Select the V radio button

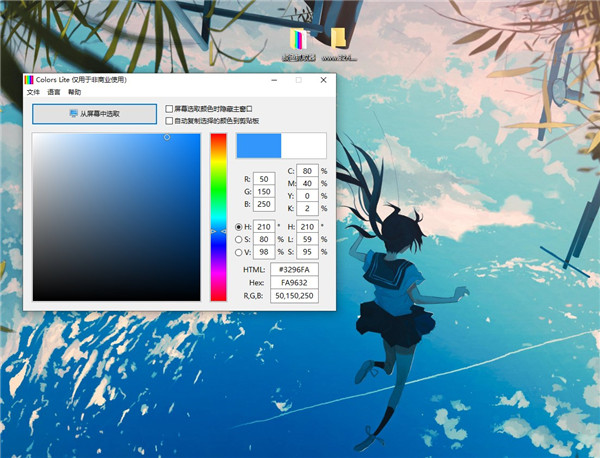click(239, 252)
